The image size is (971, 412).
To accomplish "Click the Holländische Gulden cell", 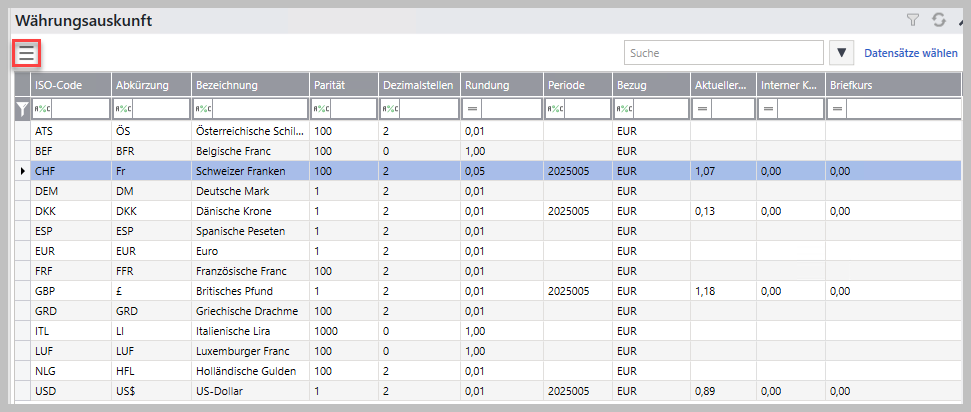I will coord(251,371).
